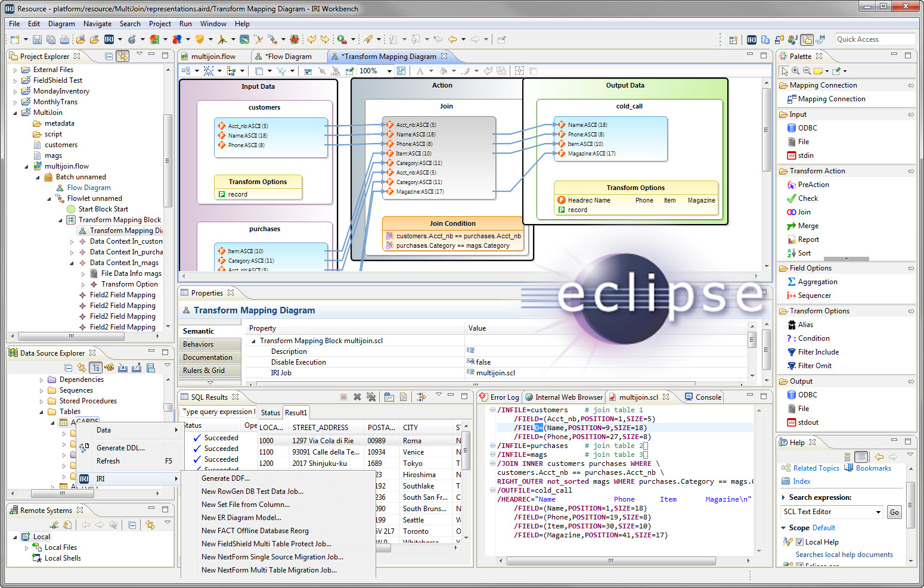This screenshot has height=588, width=924.
Task: Select the Sort tool in Palette
Action: (x=804, y=253)
